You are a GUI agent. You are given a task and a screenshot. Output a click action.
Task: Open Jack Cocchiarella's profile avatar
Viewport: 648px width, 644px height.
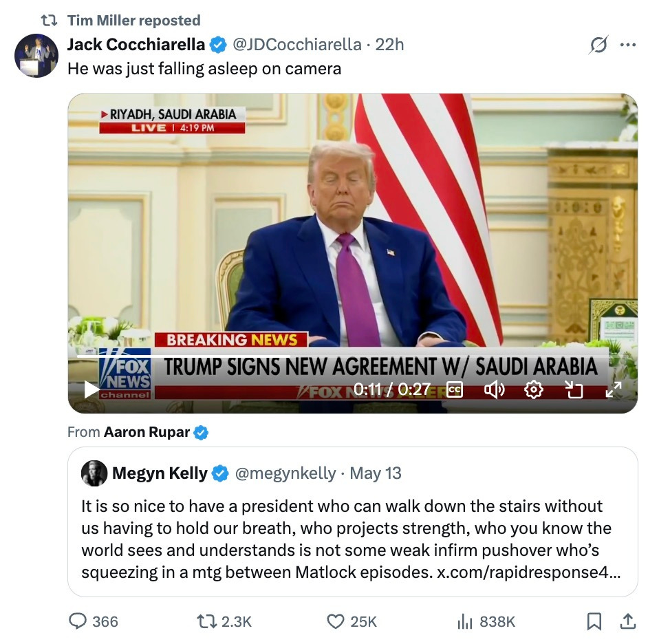[x=36, y=56]
